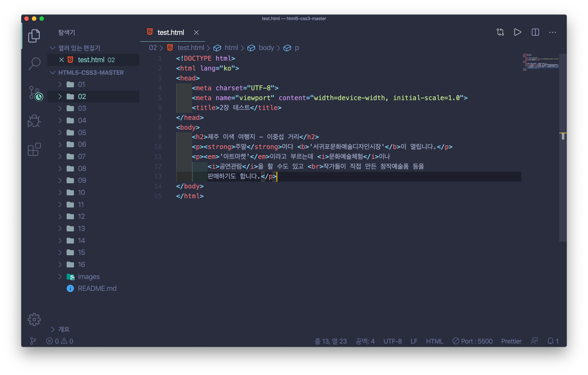This screenshot has height=375, width=588.
Task: Open the Explorer view in activity bar
Action: [34, 36]
